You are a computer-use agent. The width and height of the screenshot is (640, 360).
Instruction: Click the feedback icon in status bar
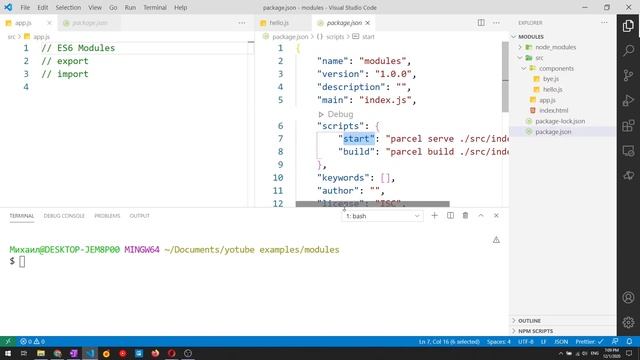[615, 341]
